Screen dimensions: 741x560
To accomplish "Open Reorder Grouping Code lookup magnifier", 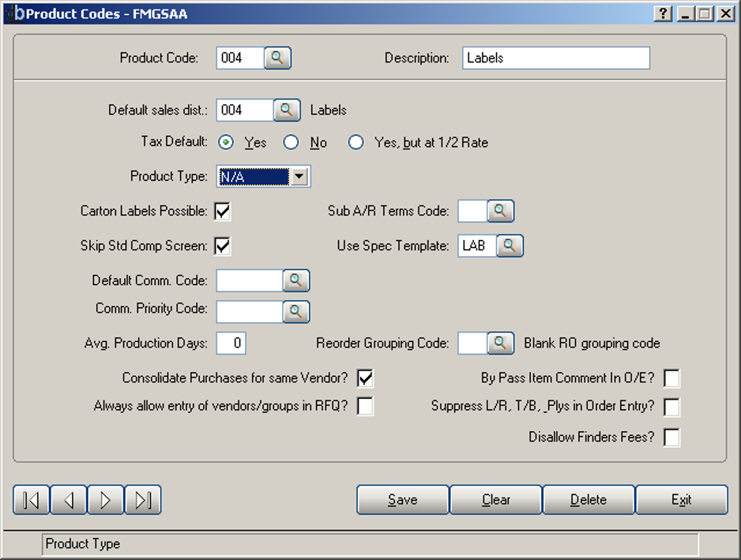I will pos(501,343).
